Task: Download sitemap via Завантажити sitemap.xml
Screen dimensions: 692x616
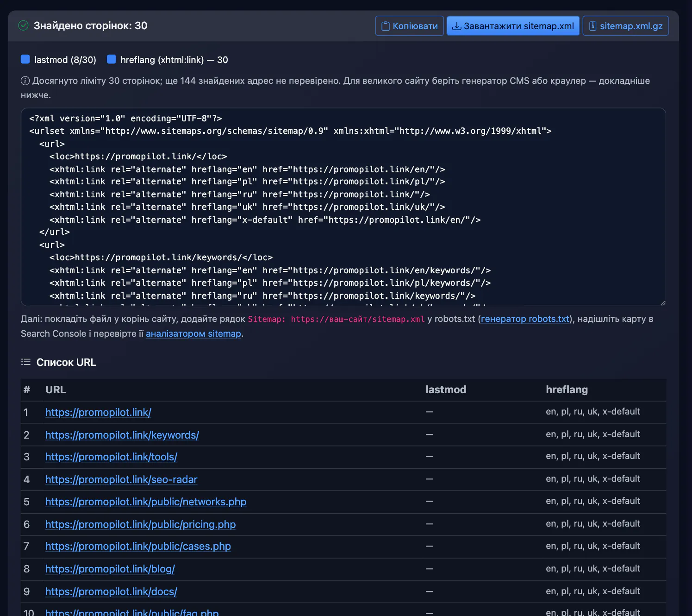Action: pos(513,26)
